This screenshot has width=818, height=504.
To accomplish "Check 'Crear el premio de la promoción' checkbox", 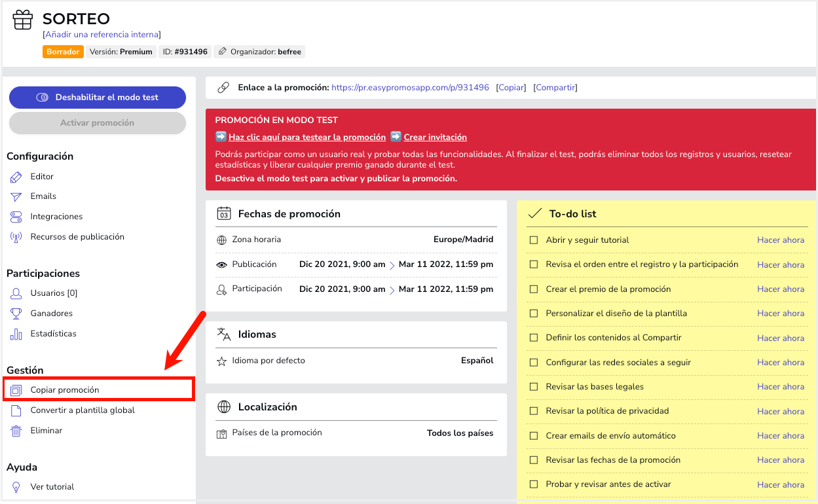I will click(534, 289).
